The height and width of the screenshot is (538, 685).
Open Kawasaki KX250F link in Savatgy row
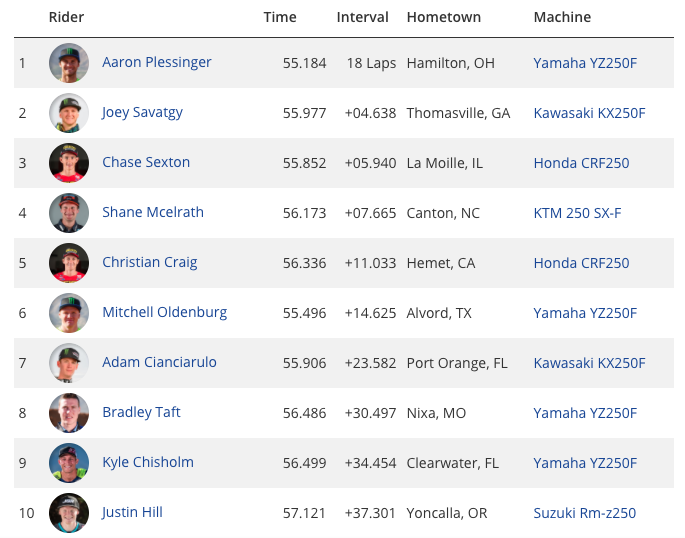point(589,113)
